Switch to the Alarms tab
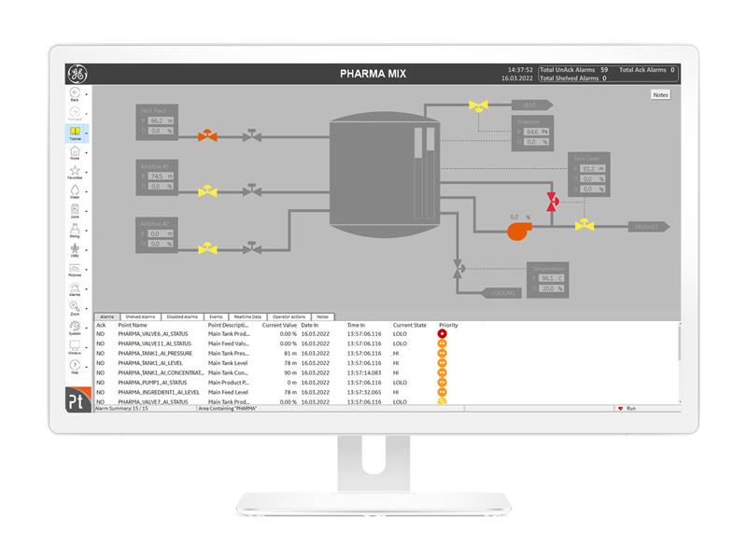 (107, 316)
